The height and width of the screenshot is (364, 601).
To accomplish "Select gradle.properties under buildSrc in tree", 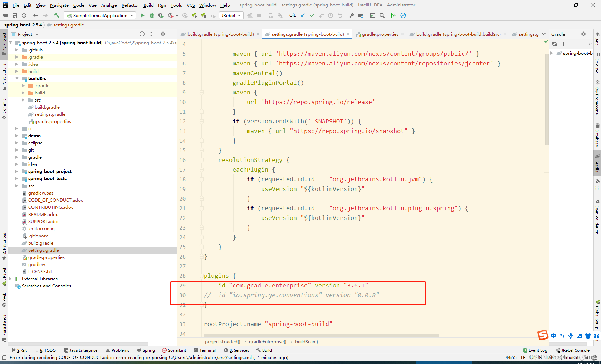I will pyautogui.click(x=53, y=121).
